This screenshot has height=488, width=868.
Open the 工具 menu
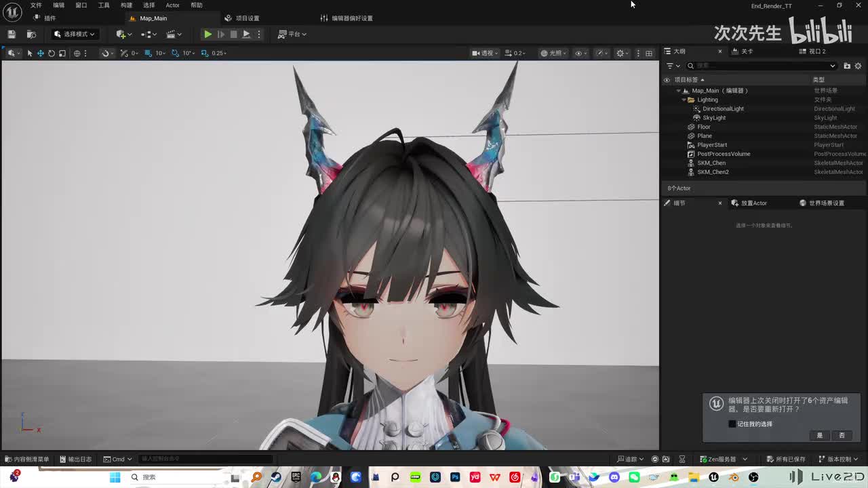(104, 5)
